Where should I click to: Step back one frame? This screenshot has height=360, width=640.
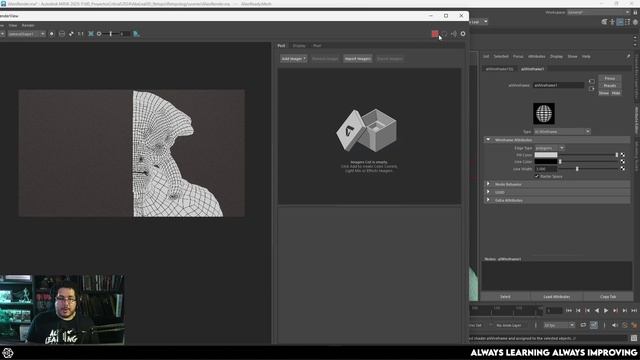click(x=587, y=311)
